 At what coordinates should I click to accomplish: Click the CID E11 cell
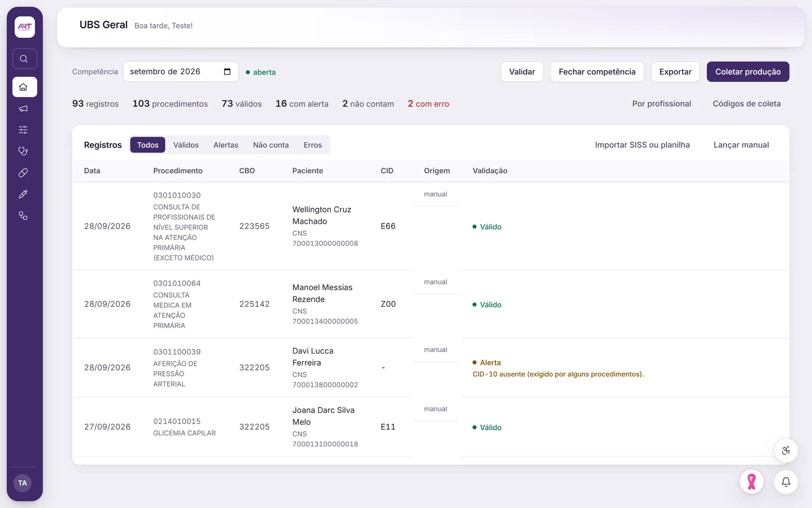(x=388, y=427)
